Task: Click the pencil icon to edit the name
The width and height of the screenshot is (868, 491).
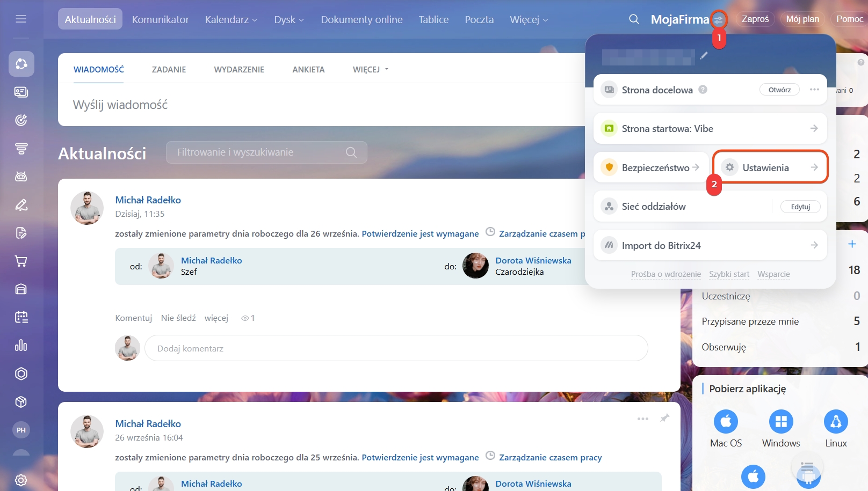Action: click(704, 56)
